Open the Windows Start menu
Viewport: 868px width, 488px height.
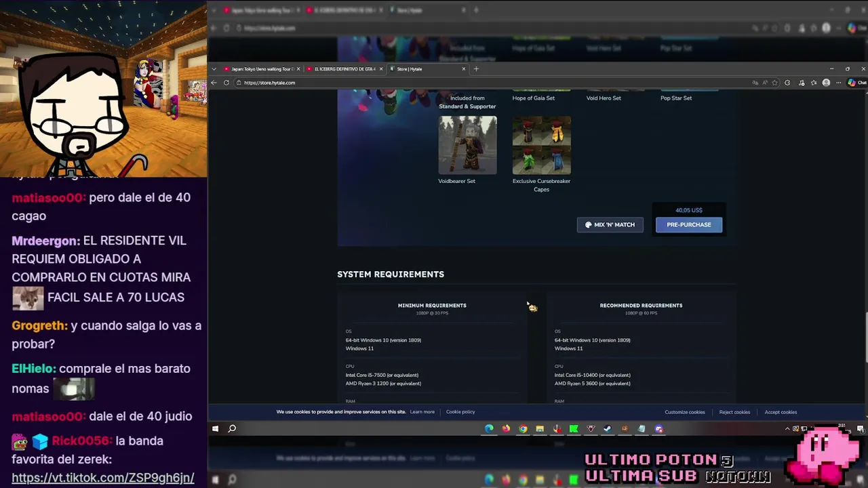click(x=216, y=428)
